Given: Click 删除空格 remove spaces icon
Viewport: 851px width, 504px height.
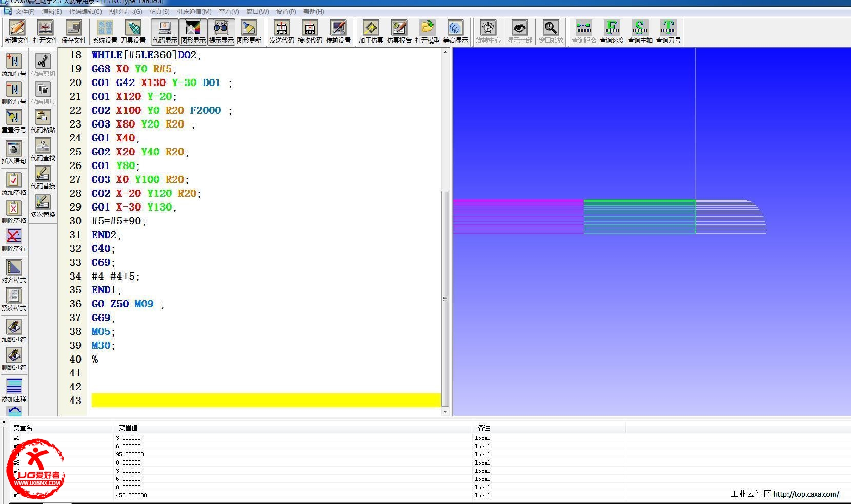Looking at the screenshot, I should 14,212.
